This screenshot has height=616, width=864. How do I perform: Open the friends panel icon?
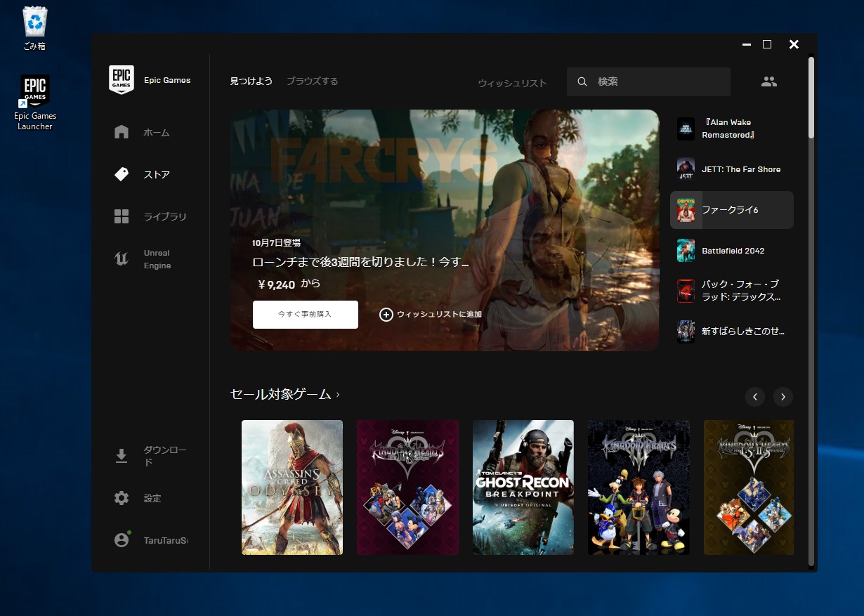click(769, 81)
